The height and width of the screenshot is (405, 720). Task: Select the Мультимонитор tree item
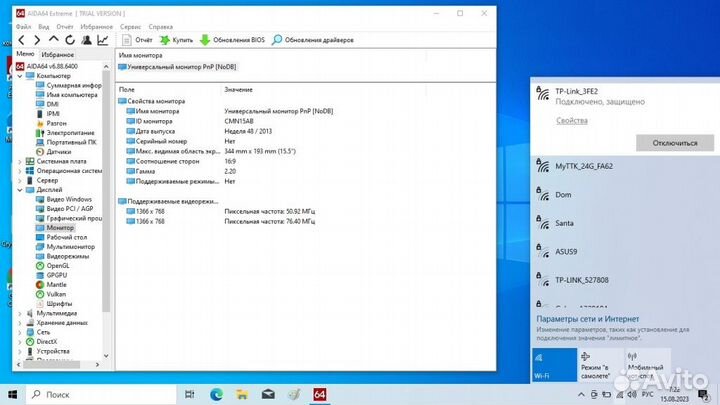66,247
